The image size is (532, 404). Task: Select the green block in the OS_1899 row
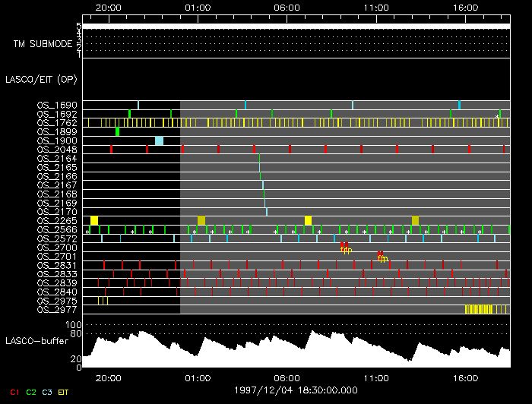(117, 131)
